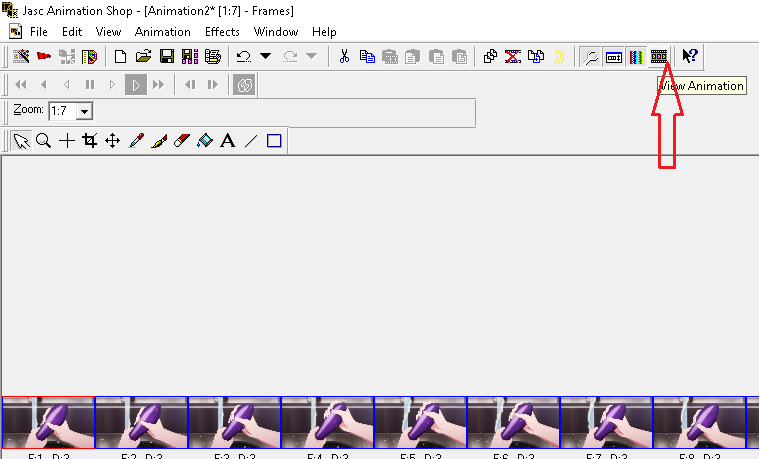
Task: Select the Shape rectangle tool
Action: tap(274, 141)
